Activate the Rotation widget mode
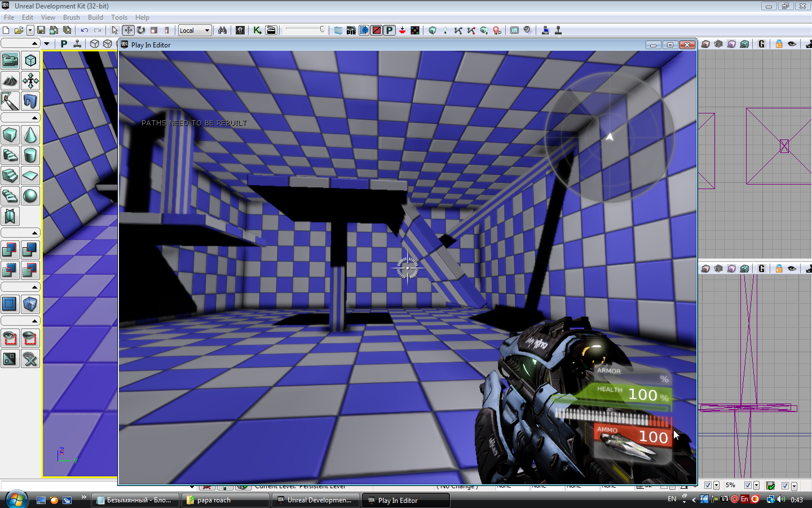Image resolution: width=812 pixels, height=508 pixels. point(141,30)
